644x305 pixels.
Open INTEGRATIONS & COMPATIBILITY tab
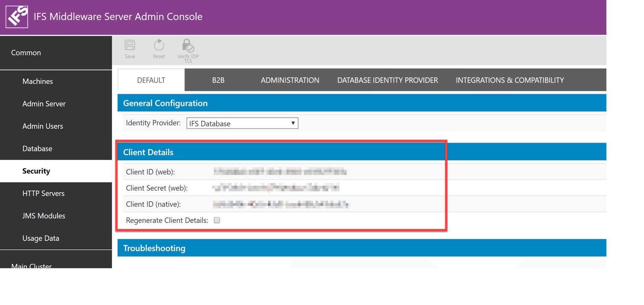[x=510, y=80]
